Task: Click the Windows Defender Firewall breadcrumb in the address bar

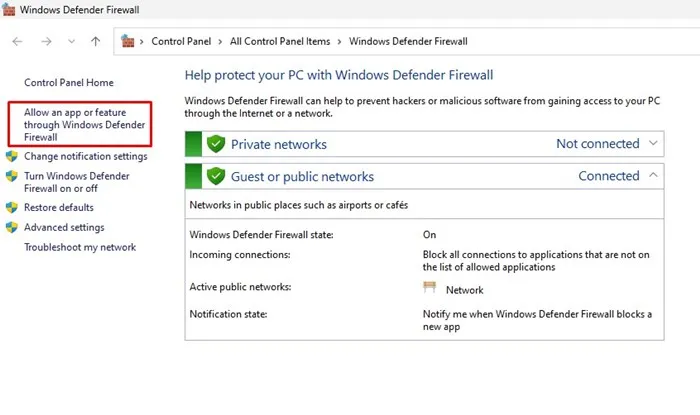Action: (408, 42)
